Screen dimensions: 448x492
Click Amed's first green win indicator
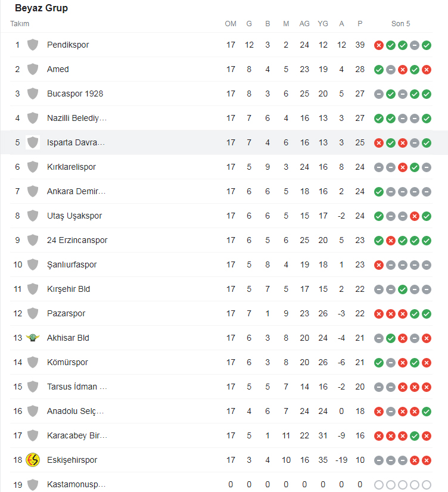pos(379,70)
